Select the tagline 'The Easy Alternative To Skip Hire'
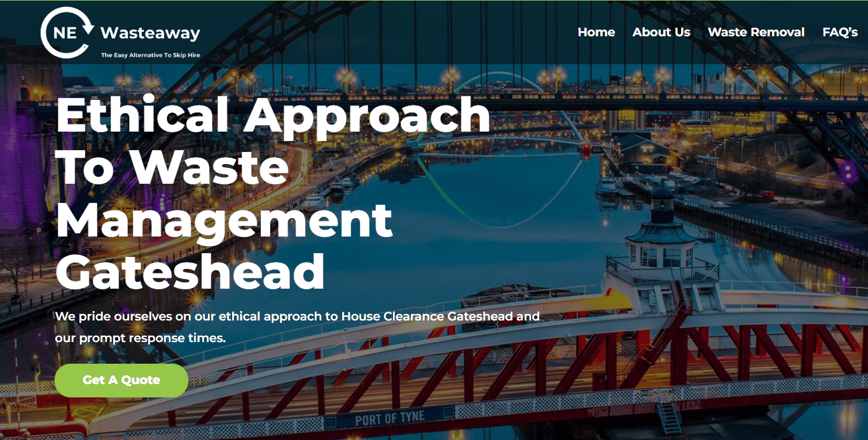Screen dimensions: 868x440 [x=150, y=55]
